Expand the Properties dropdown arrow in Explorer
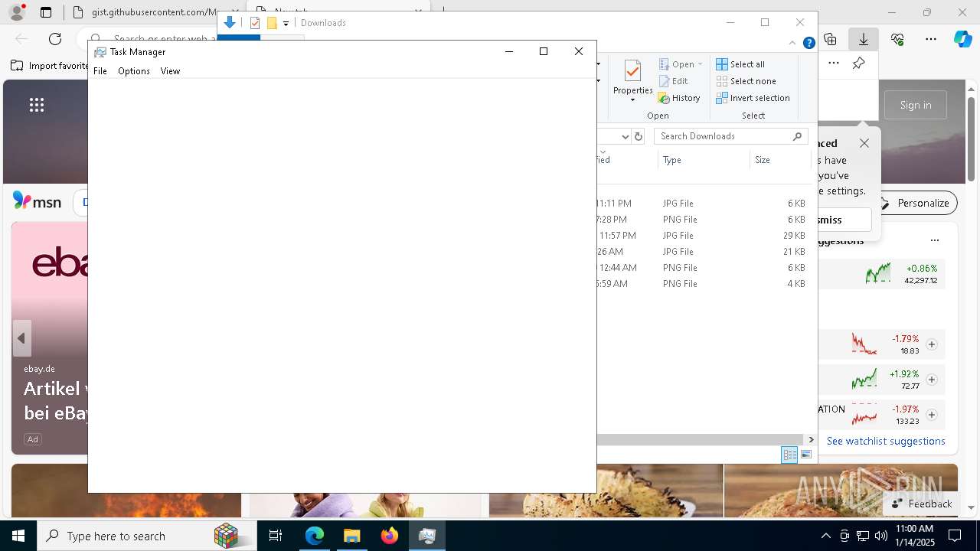Screen dimensions: 980x551 (x=632, y=100)
